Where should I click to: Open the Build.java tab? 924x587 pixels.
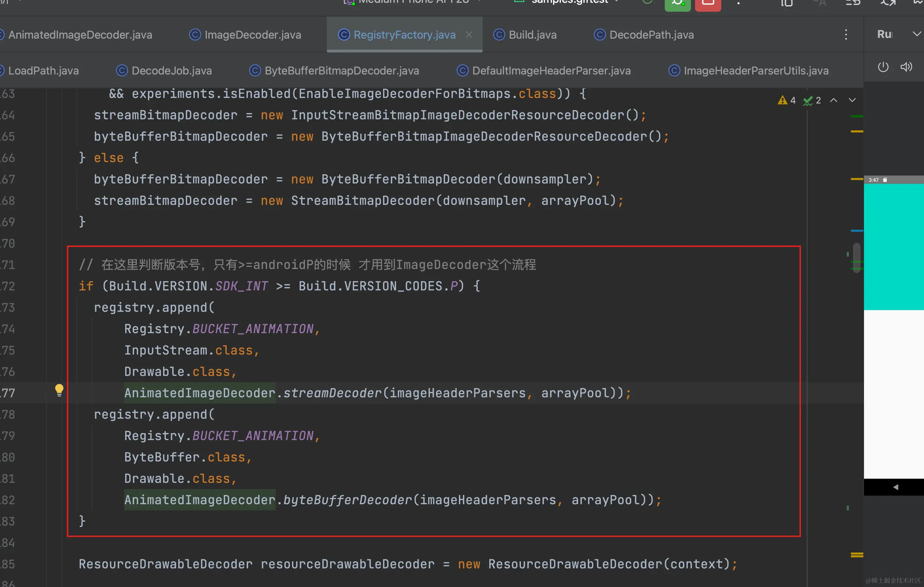pos(532,35)
